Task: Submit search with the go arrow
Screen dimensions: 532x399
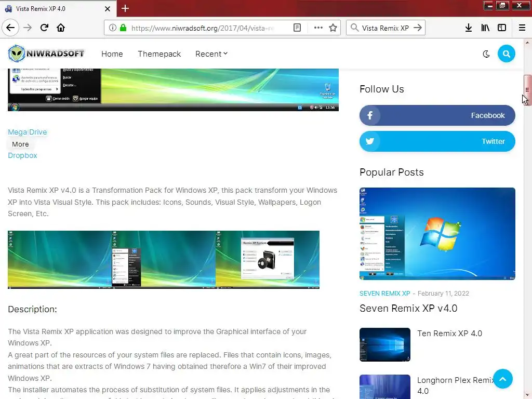Action: click(x=418, y=28)
